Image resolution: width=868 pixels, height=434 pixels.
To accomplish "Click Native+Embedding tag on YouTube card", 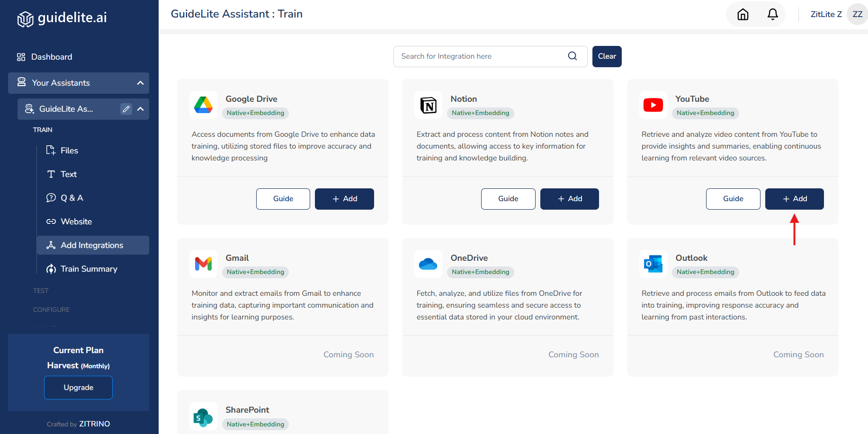I will point(705,113).
